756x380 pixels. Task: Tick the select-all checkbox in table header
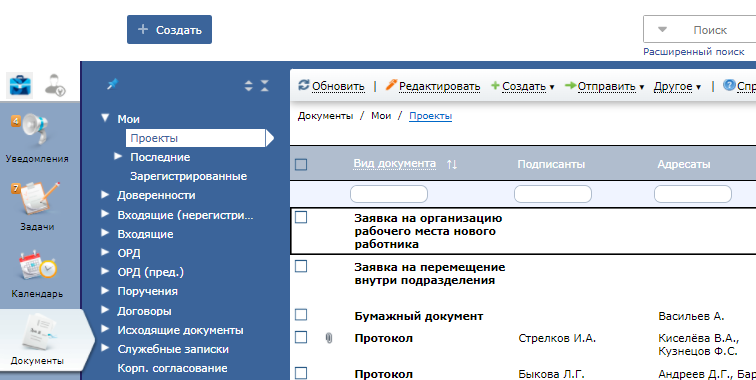pyautogui.click(x=301, y=164)
